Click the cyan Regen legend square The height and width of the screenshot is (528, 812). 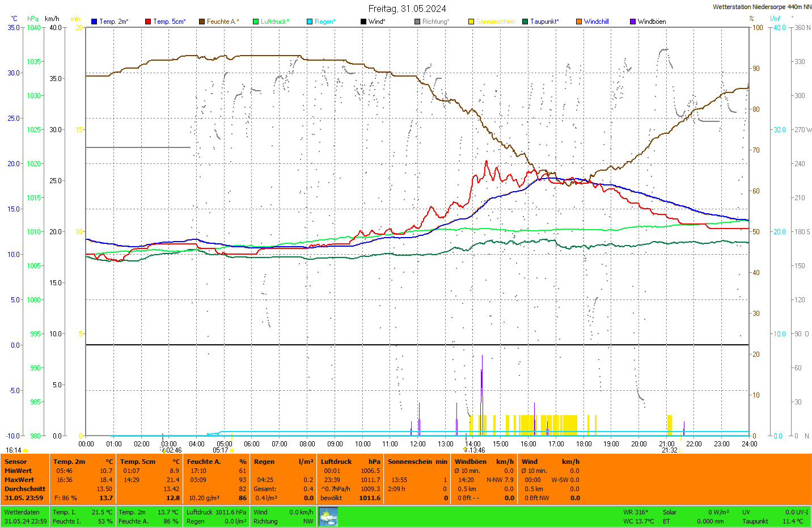click(310, 22)
